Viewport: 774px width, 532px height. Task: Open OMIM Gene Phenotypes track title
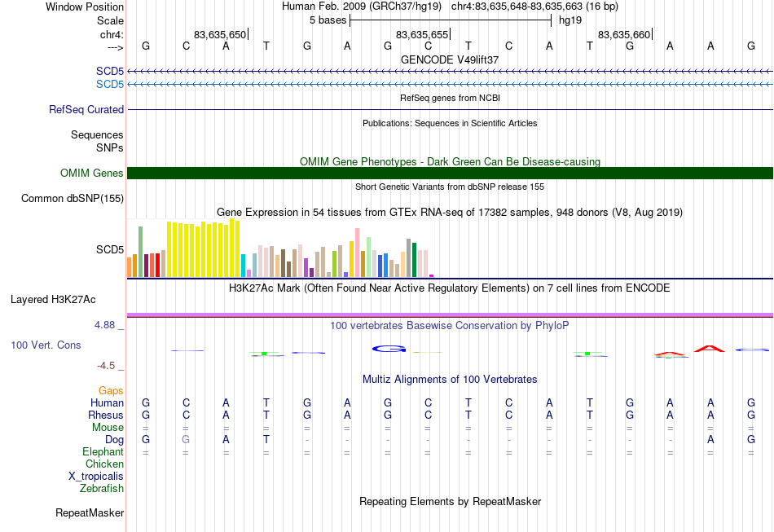click(450, 162)
